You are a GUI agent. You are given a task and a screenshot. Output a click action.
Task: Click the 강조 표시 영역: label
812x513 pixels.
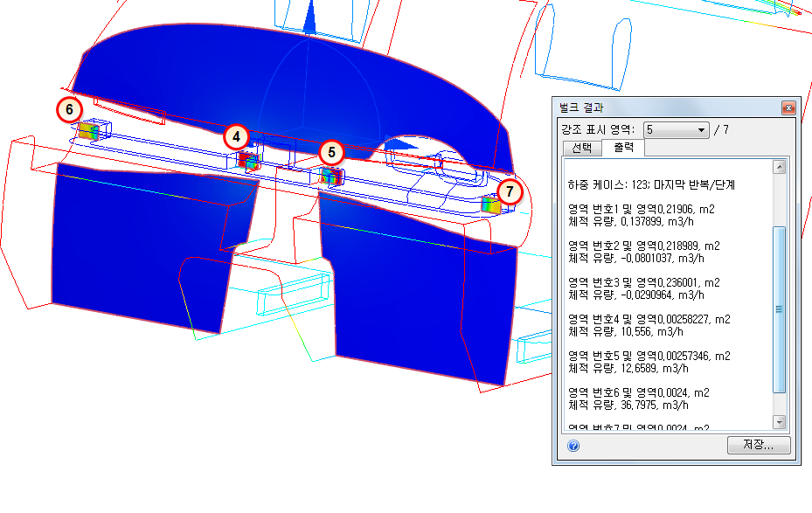tap(598, 130)
